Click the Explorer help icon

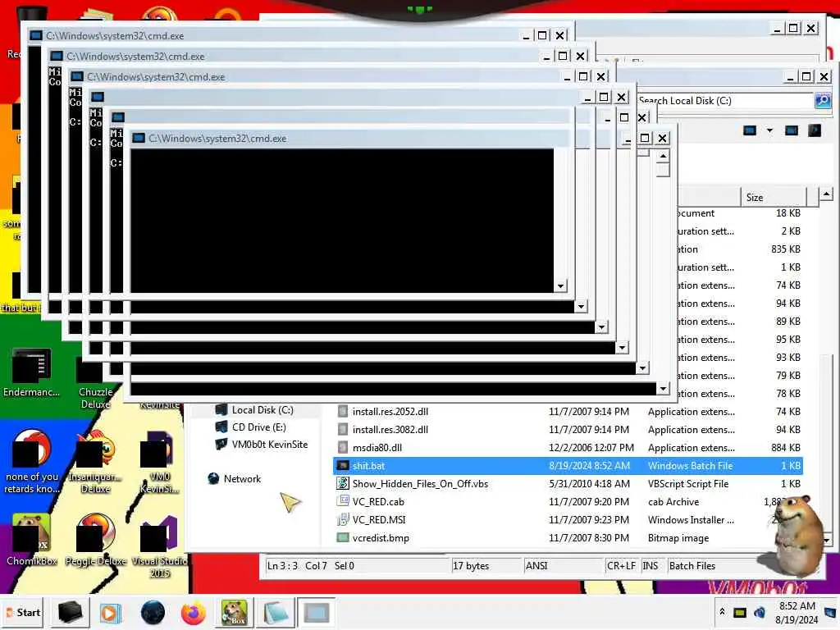point(815,130)
